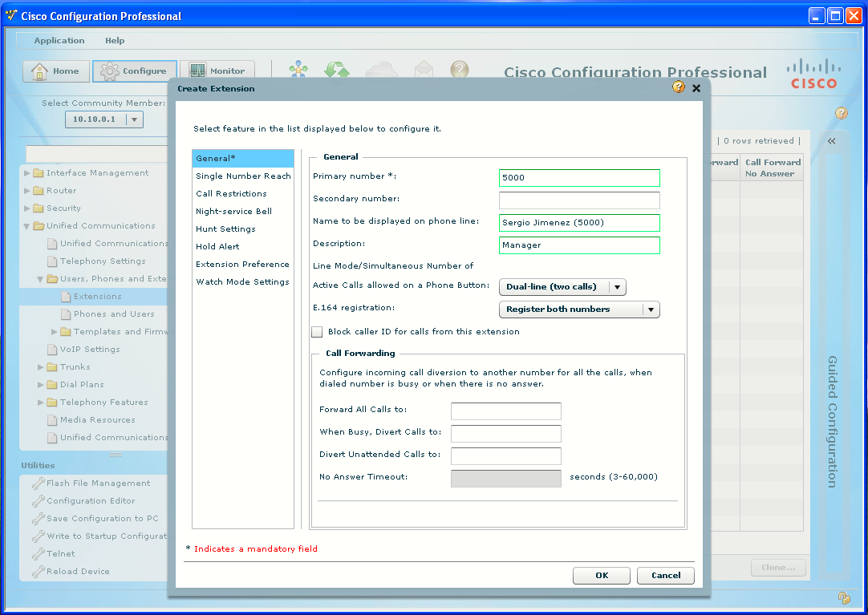
Task: Expand the Templates and Firmware node arrow
Action: click(x=55, y=332)
